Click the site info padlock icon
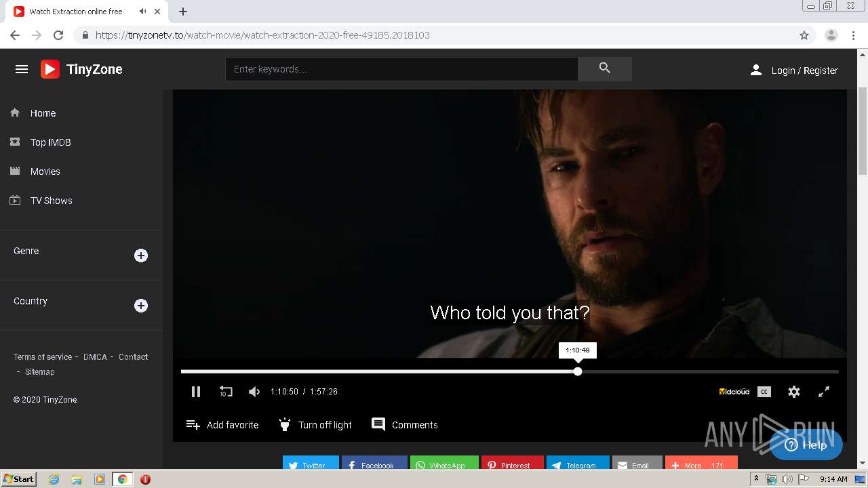This screenshot has height=488, width=868. [x=85, y=35]
